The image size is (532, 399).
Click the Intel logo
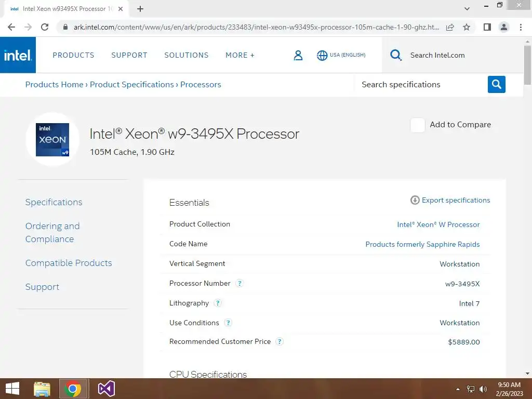tap(18, 55)
